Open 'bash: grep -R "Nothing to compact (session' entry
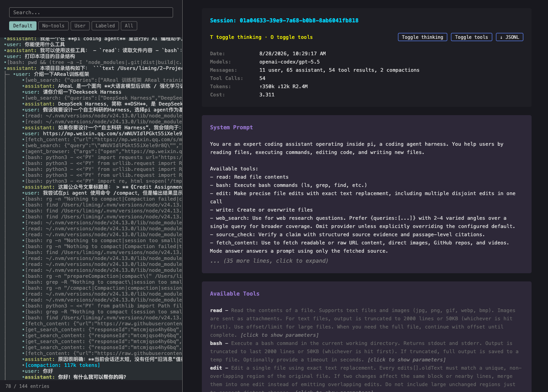Screen dimensions: 548x392 click(102, 312)
